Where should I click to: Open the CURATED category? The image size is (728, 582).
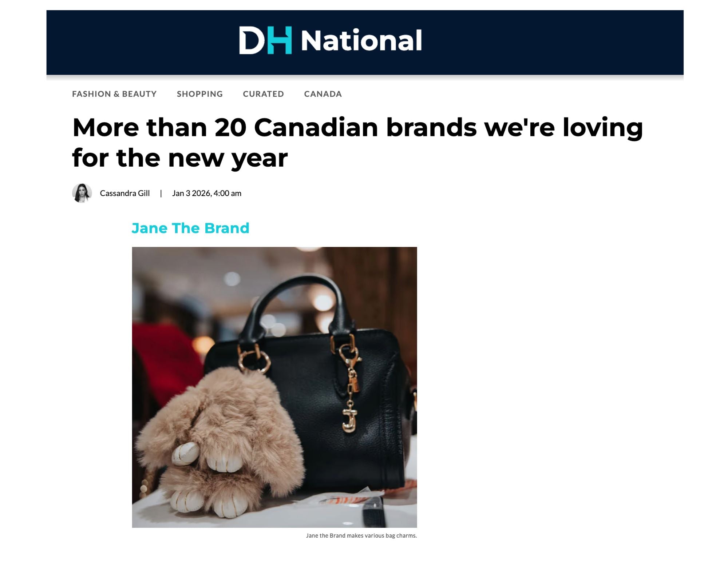point(263,93)
